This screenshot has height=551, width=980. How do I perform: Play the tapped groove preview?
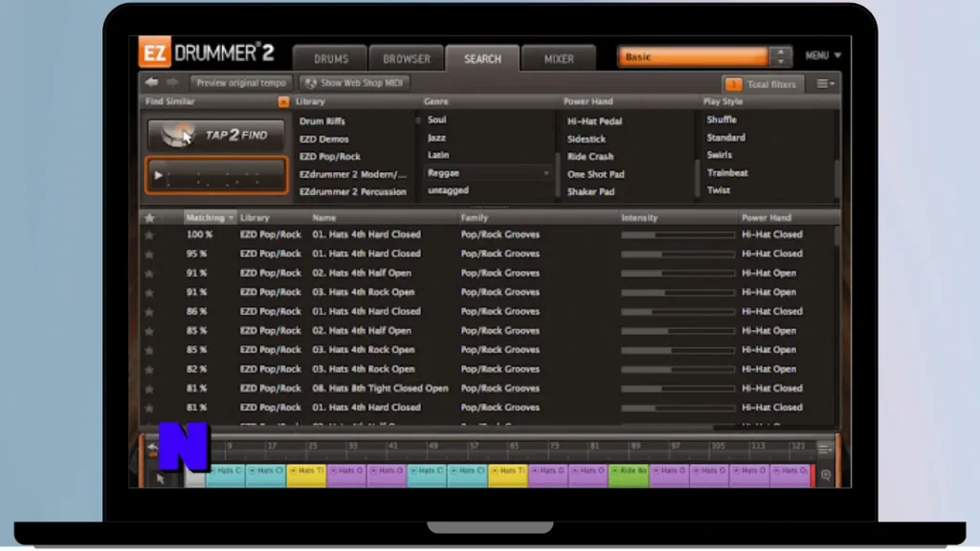click(159, 176)
